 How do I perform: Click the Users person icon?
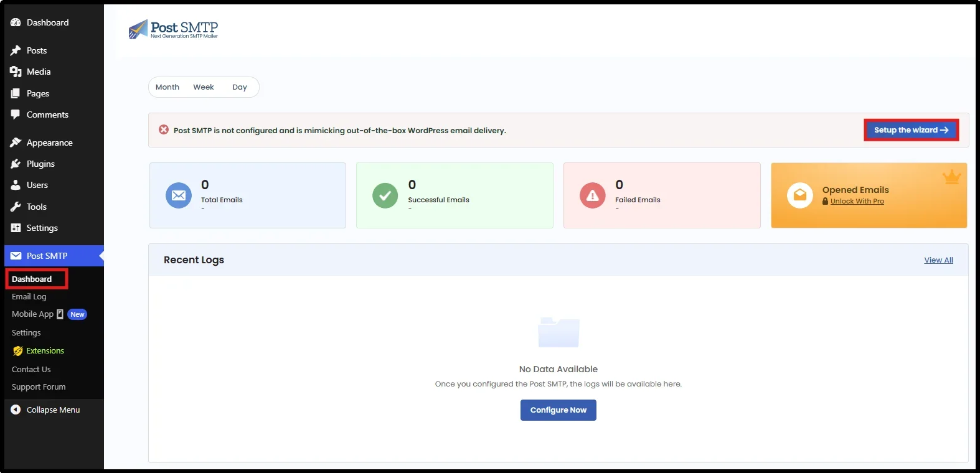(x=16, y=185)
